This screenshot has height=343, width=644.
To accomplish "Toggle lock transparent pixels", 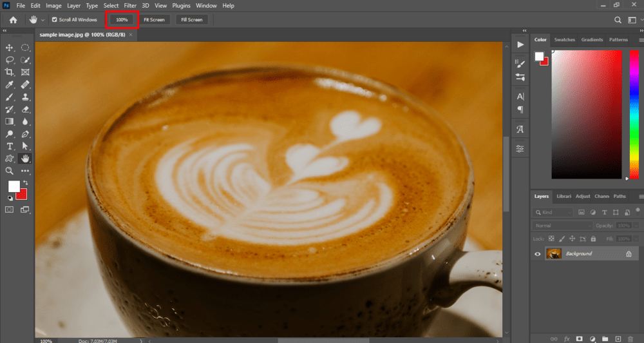I will click(x=551, y=239).
